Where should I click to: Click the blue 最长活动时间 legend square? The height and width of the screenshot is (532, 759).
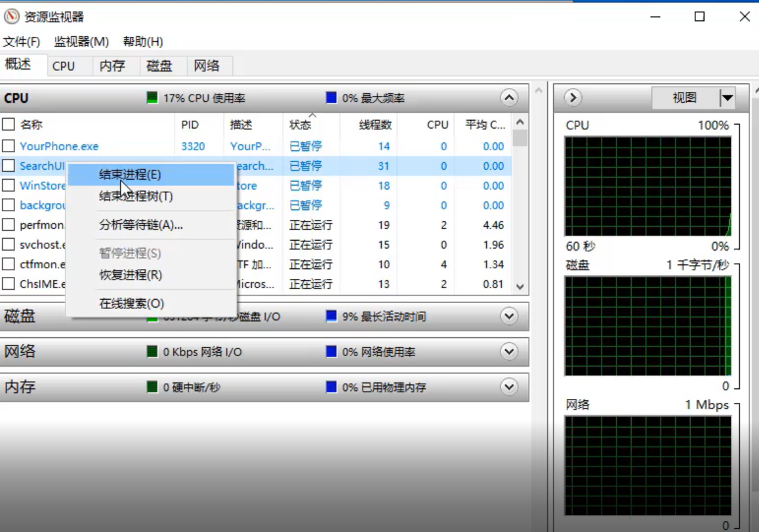[x=330, y=316]
